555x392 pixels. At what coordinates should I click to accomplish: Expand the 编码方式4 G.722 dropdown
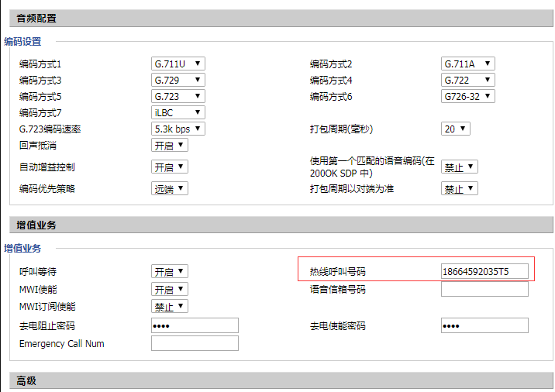[x=467, y=80]
